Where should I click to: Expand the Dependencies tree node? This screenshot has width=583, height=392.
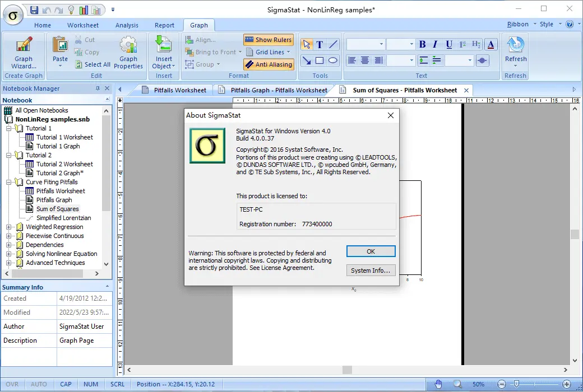click(x=8, y=245)
